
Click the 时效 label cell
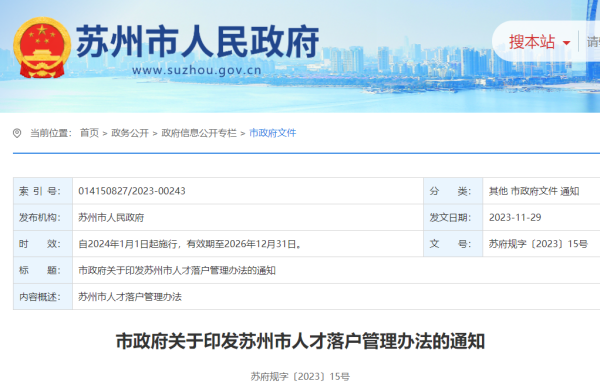click(43, 244)
